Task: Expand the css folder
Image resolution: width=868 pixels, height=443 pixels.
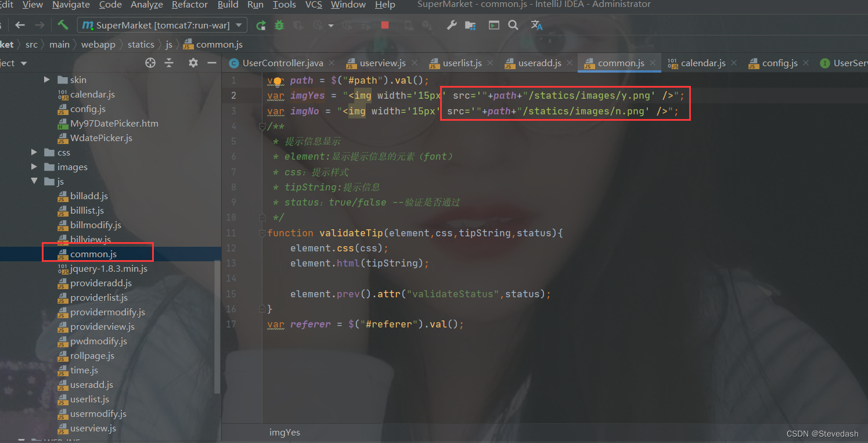Action: coord(34,152)
